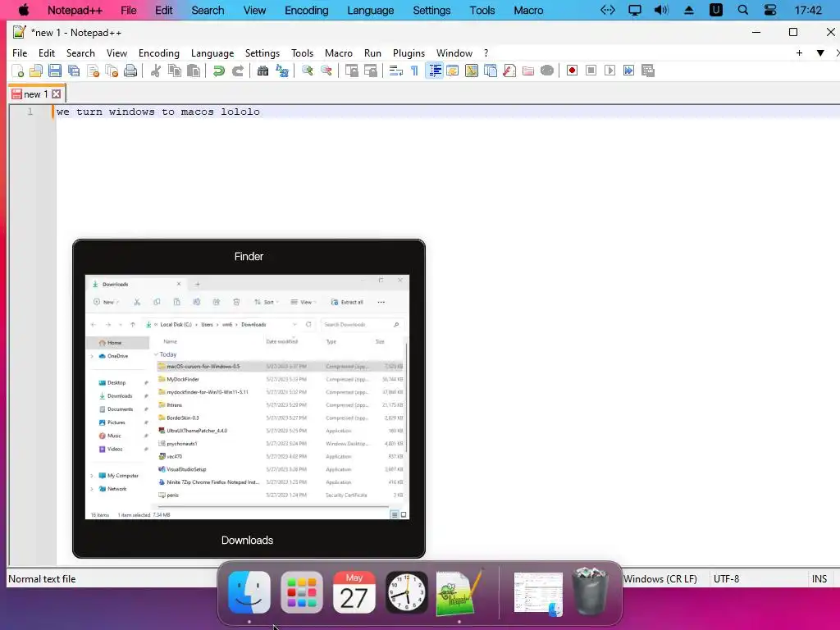840x630 pixels.
Task: Open the black down-triangle menu at right
Action: click(820, 53)
